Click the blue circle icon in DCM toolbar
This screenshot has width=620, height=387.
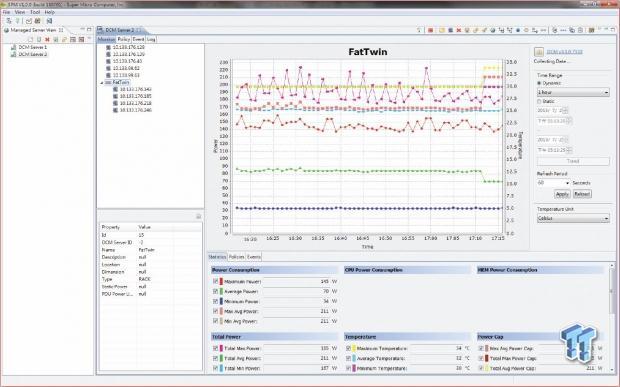pos(518,30)
